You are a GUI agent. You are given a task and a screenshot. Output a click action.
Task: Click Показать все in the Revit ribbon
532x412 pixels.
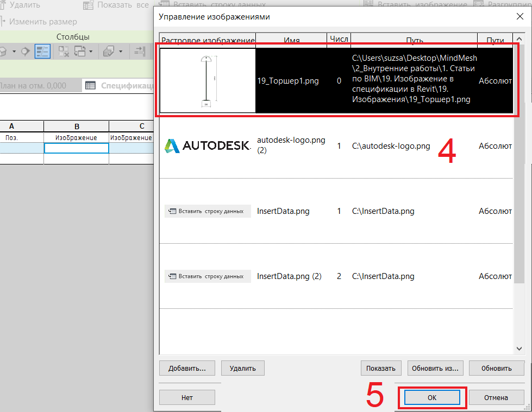point(116,5)
